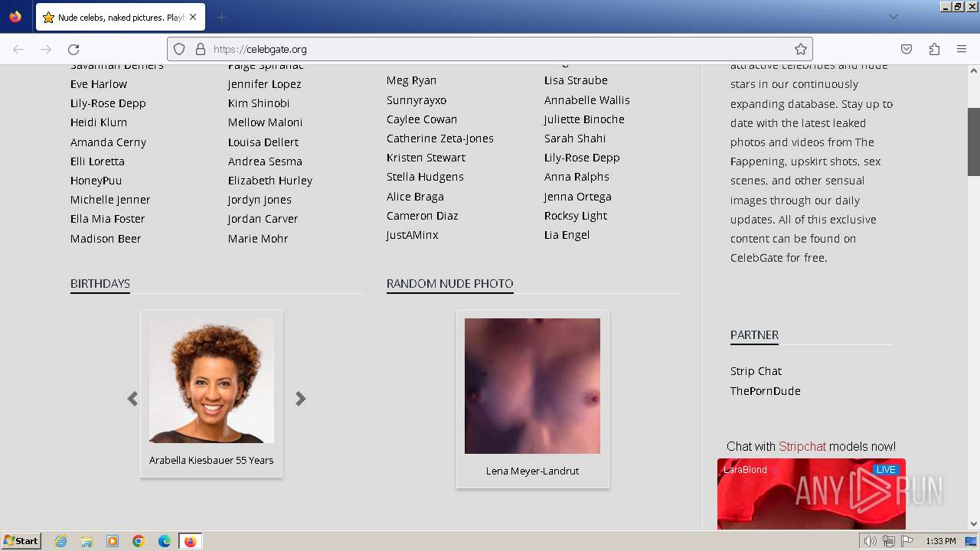Launch Windows Media Player from taskbar
Screen dimensions: 980x551
[x=113, y=541]
